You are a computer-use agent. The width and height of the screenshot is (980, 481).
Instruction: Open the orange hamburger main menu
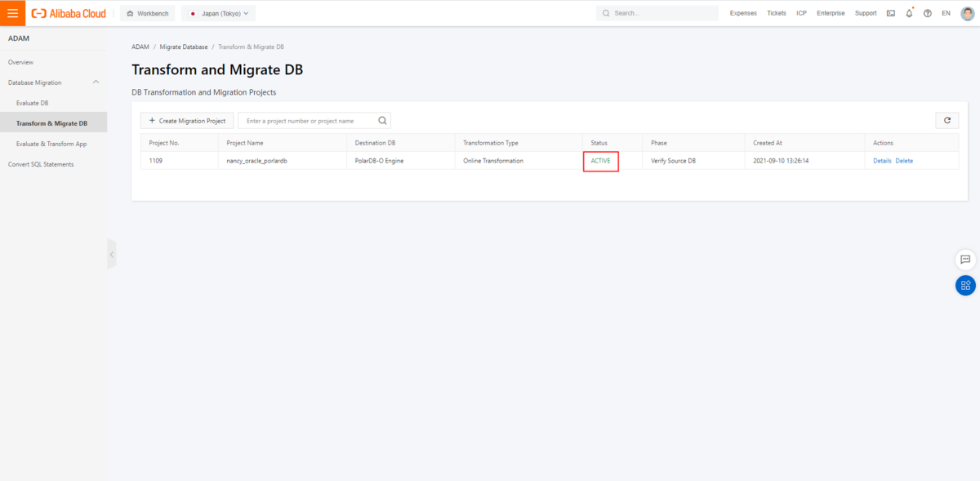pos(12,13)
